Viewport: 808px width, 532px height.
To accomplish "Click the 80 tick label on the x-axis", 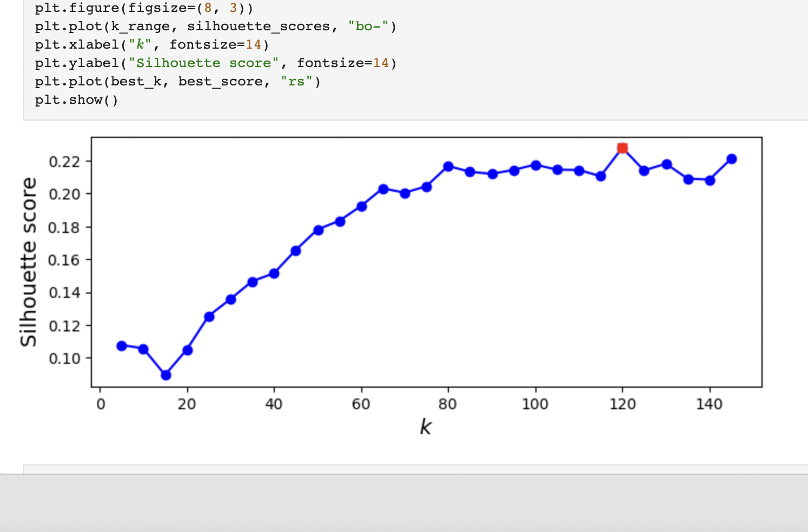I will click(x=448, y=404).
